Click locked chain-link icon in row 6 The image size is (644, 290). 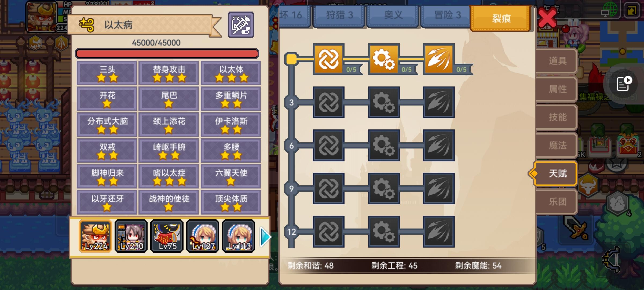(329, 146)
